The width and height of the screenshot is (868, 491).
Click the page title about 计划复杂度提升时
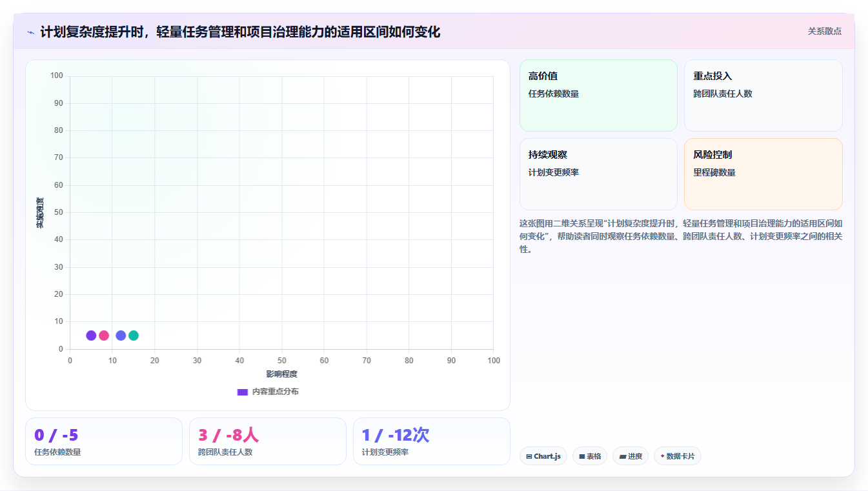(x=240, y=32)
